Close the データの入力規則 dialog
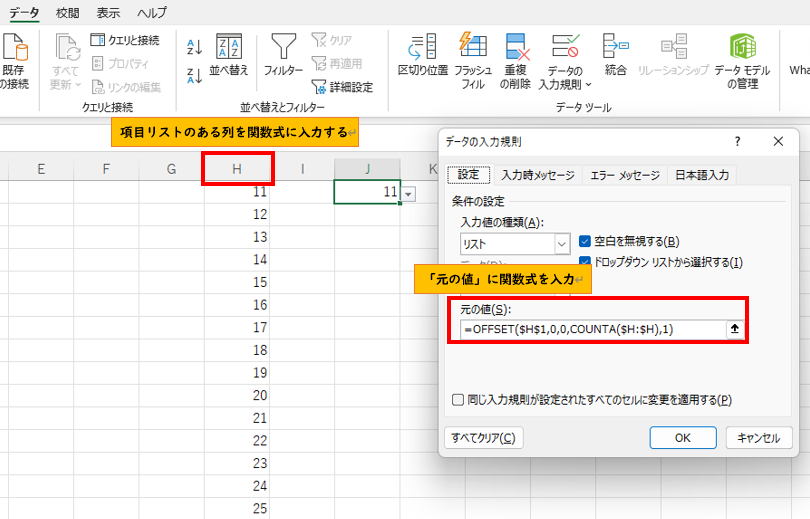 click(778, 141)
